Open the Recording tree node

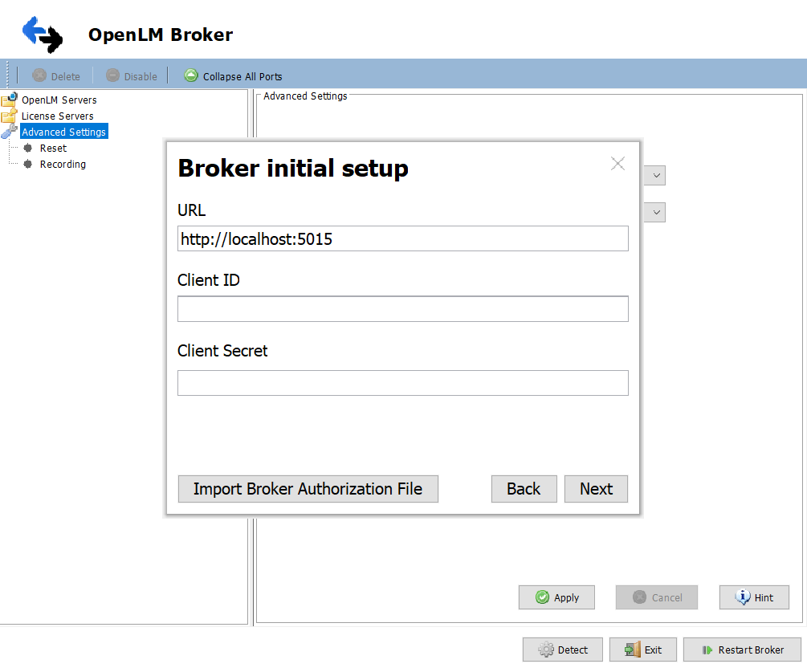[63, 165]
